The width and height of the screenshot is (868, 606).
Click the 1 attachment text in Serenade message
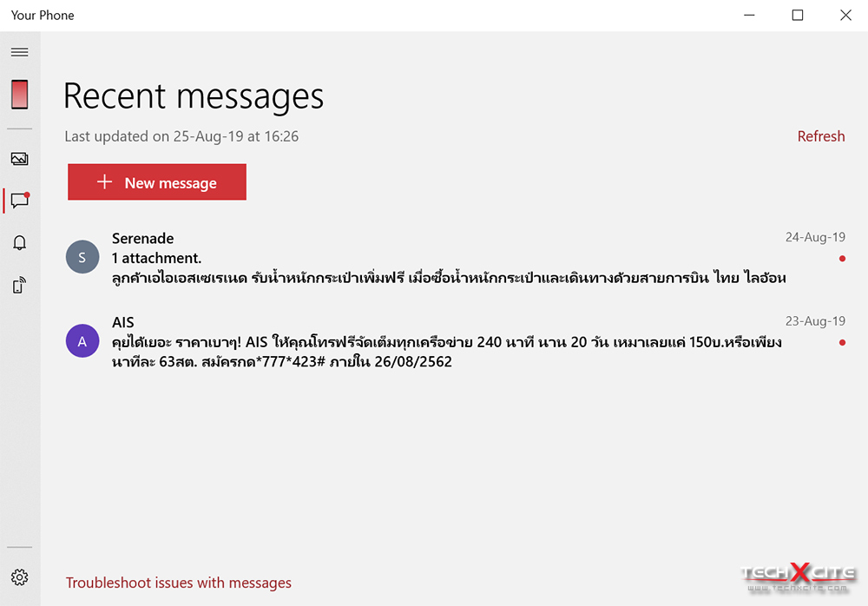point(156,258)
